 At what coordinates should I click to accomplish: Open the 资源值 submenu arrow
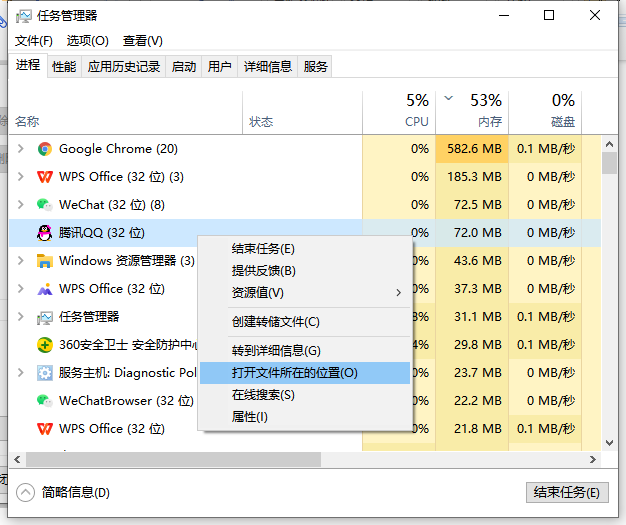click(x=398, y=293)
